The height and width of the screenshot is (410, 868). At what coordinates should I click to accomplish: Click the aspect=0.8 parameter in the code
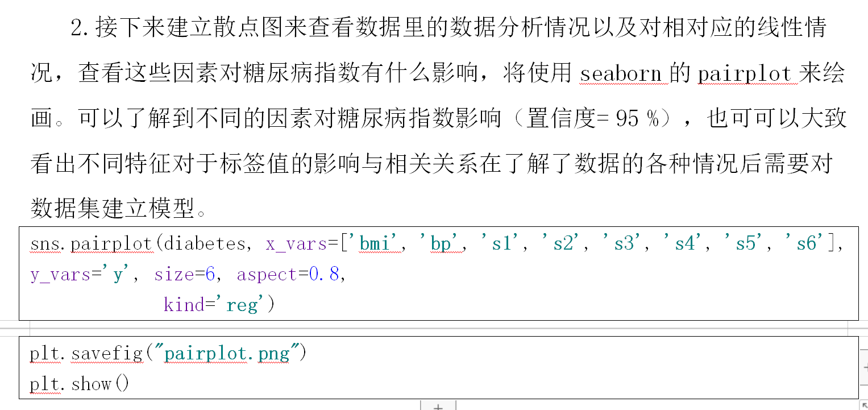point(288,275)
